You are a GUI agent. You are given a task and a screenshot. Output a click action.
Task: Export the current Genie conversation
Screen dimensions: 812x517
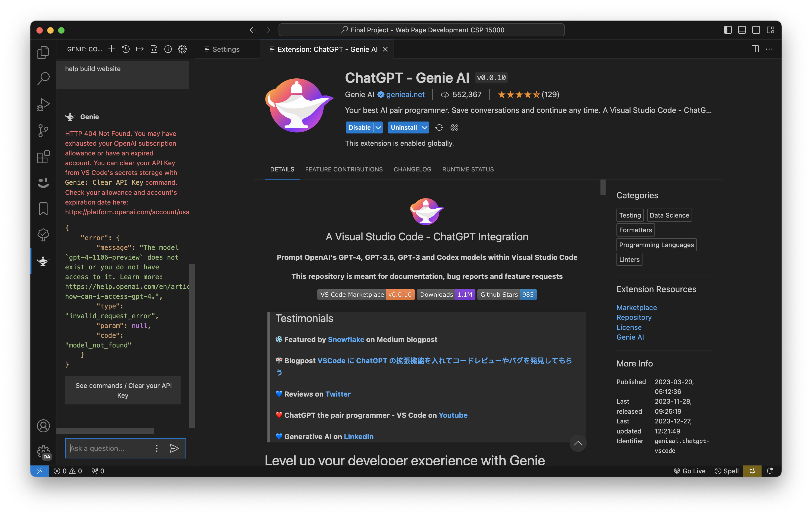[x=140, y=49]
